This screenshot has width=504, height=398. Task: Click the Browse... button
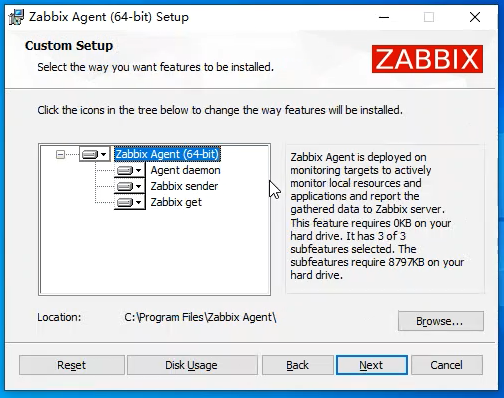(441, 321)
